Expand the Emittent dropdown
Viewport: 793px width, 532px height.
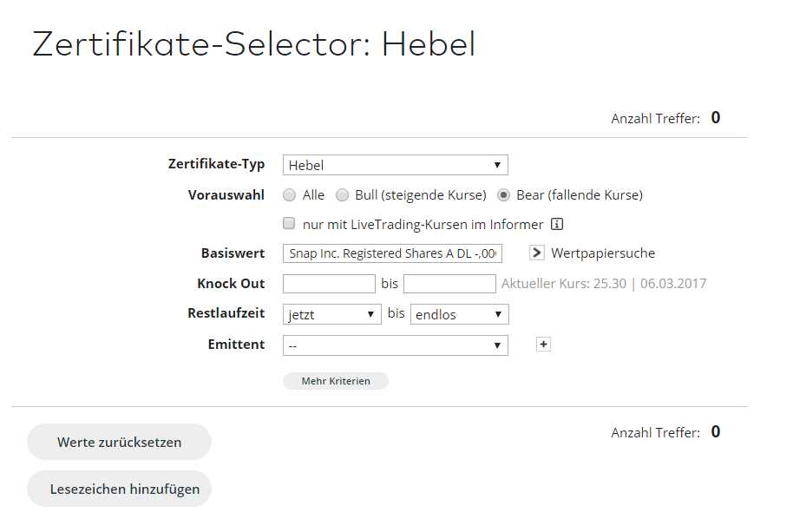(395, 345)
